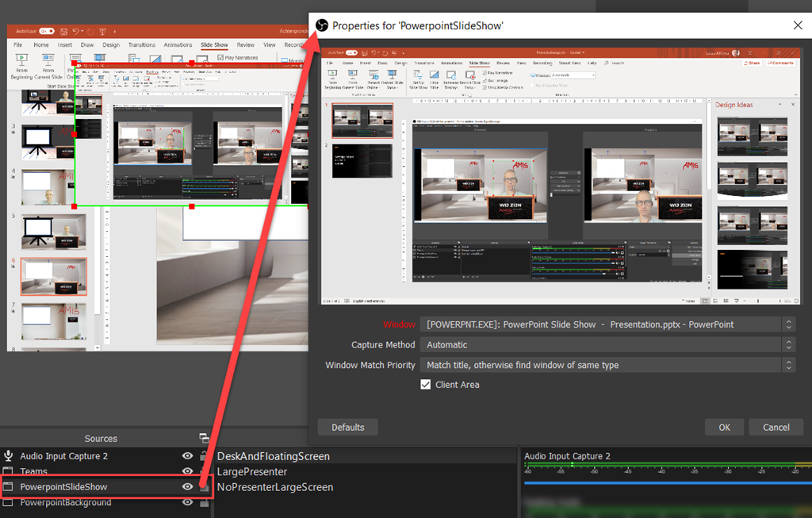Click the lock icon for Audio Input Capture 2
Screen dimensions: 812x518
[204, 456]
